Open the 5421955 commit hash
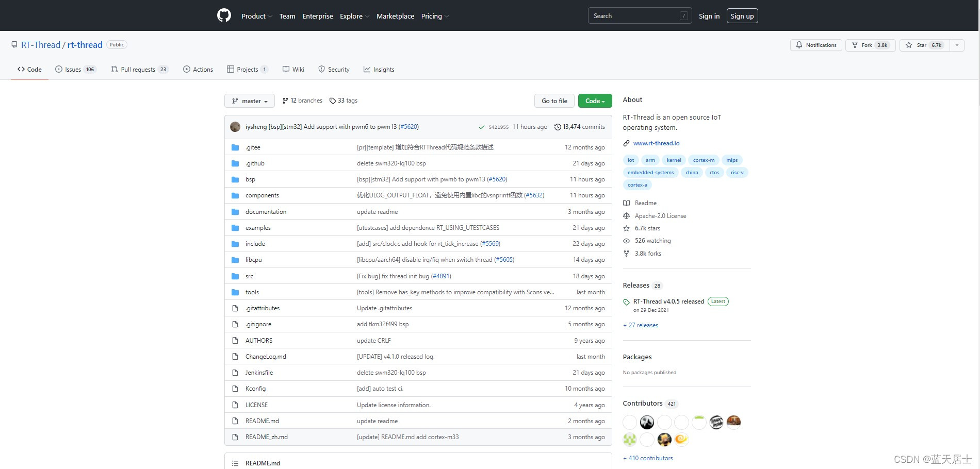980x469 pixels. pos(498,127)
